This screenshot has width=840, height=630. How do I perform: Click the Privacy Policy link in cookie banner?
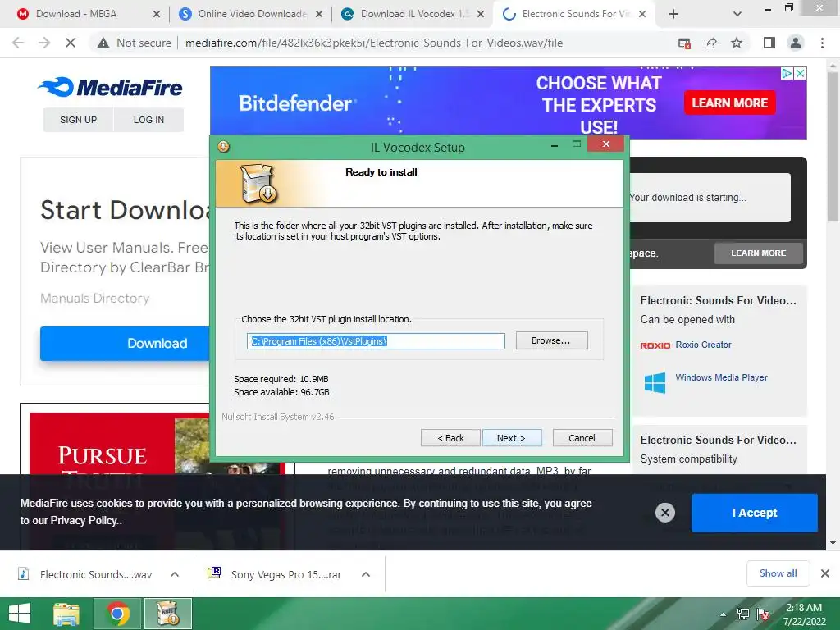(x=84, y=520)
